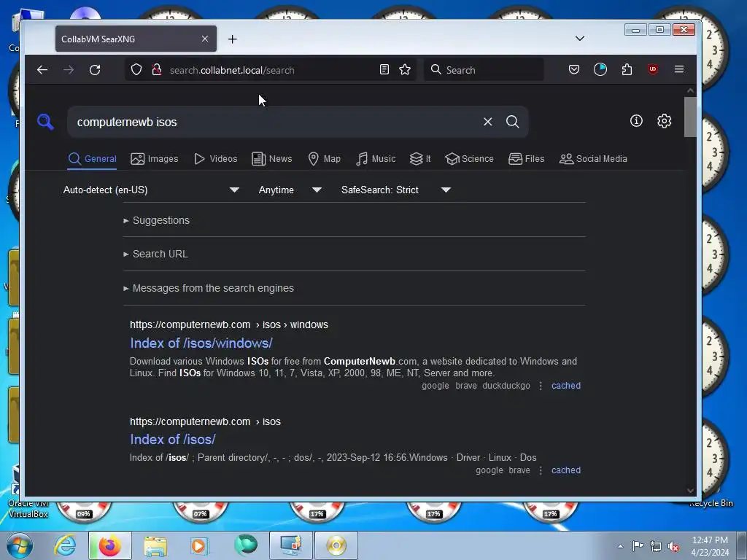Viewport: 747px width, 560px height.
Task: Open the Firefox hamburger menu
Action: [679, 69]
